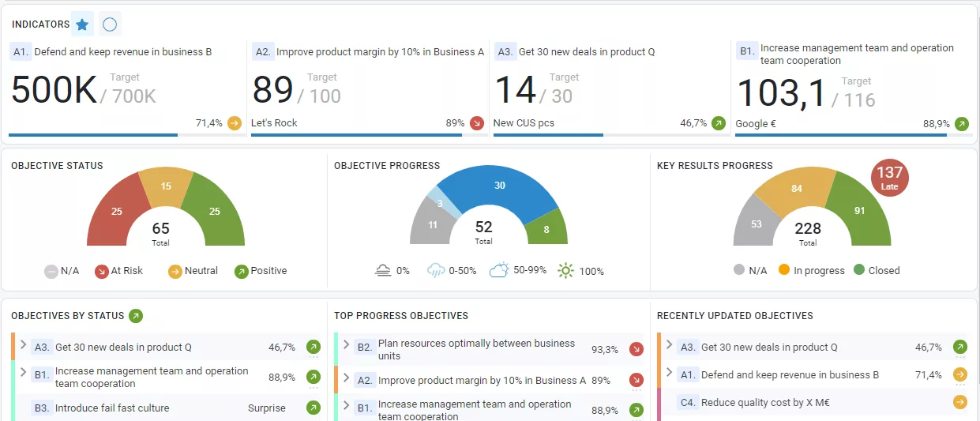
Task: Click the red 137 Late badge
Action: 889,177
